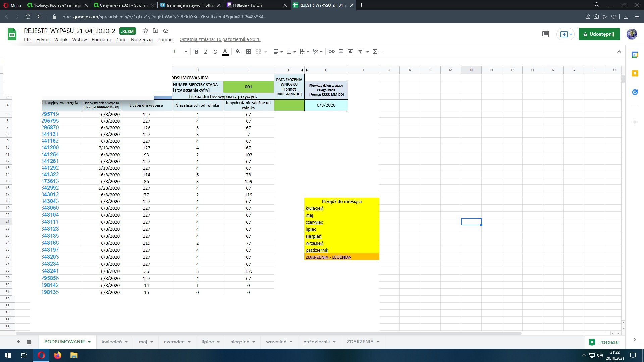This screenshot has height=362, width=644.
Task: Click the borders icon
Action: [248, 52]
